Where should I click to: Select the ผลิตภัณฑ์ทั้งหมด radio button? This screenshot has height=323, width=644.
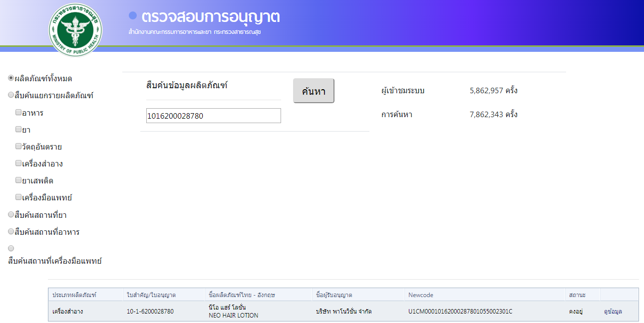[11, 78]
